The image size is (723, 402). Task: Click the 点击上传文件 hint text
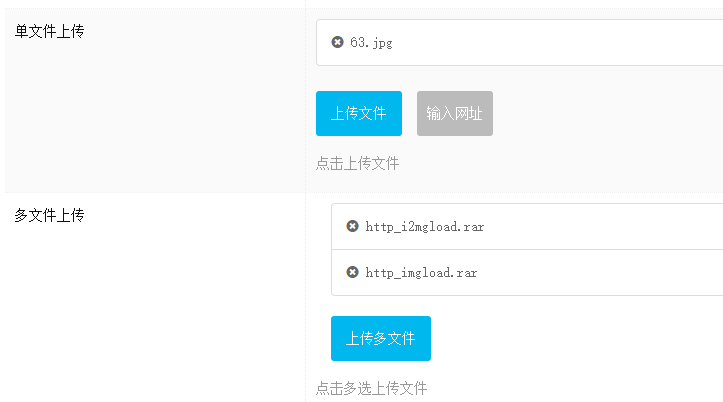click(x=357, y=163)
